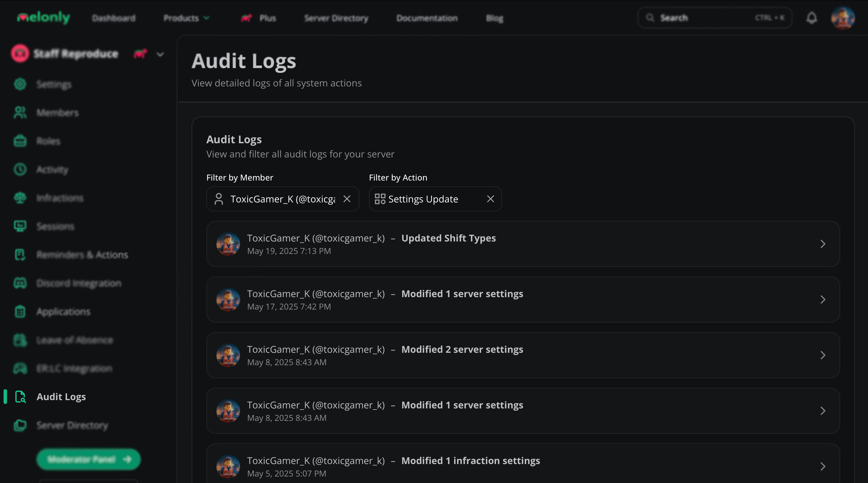This screenshot has height=483, width=868.
Task: Go to Server Directory in top navigation
Action: pos(336,18)
